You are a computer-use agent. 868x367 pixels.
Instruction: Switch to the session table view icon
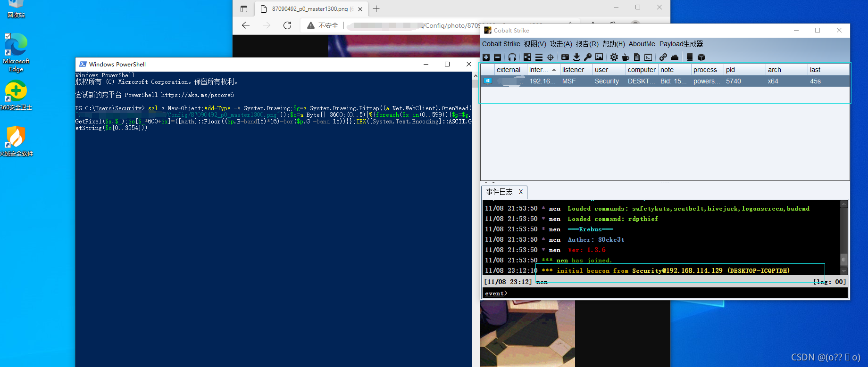539,57
